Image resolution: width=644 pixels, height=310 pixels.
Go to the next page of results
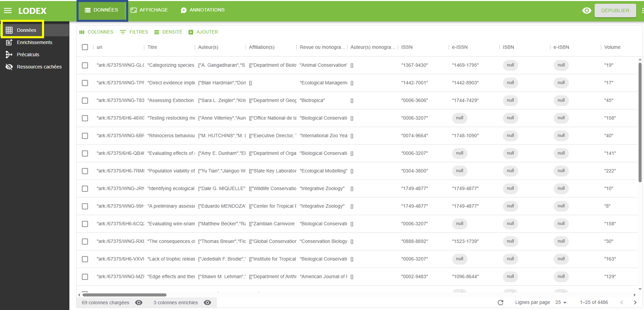tap(635, 303)
